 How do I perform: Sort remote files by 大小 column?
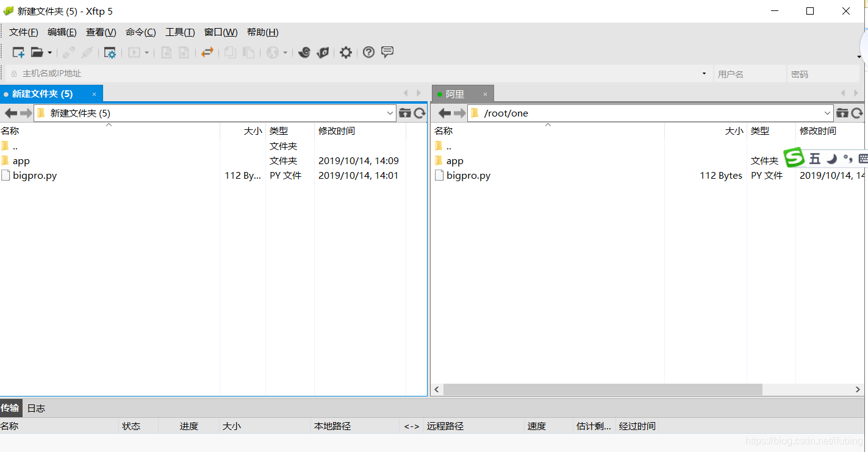tap(706, 131)
